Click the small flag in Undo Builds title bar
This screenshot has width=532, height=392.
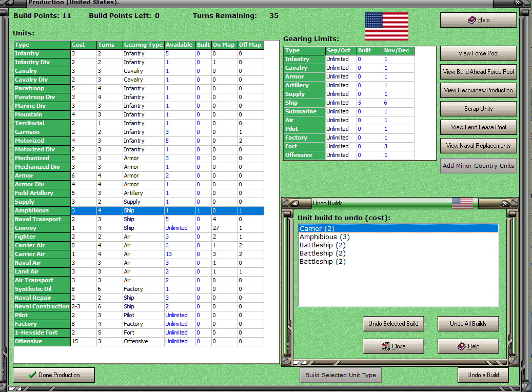click(462, 203)
